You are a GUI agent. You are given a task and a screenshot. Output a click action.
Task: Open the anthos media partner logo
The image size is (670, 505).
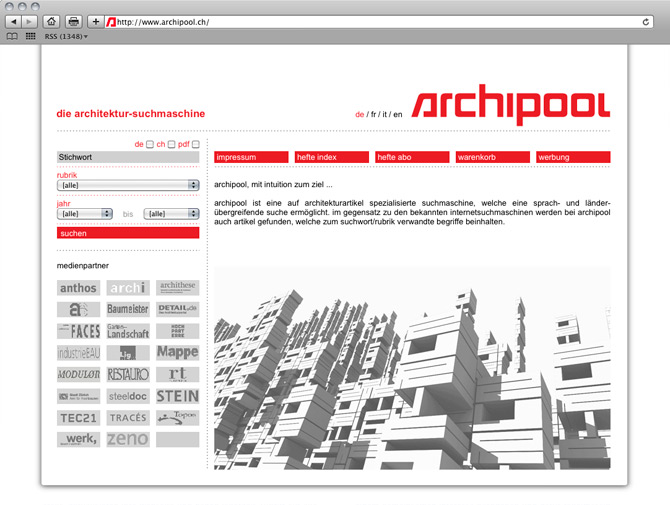[x=78, y=288]
